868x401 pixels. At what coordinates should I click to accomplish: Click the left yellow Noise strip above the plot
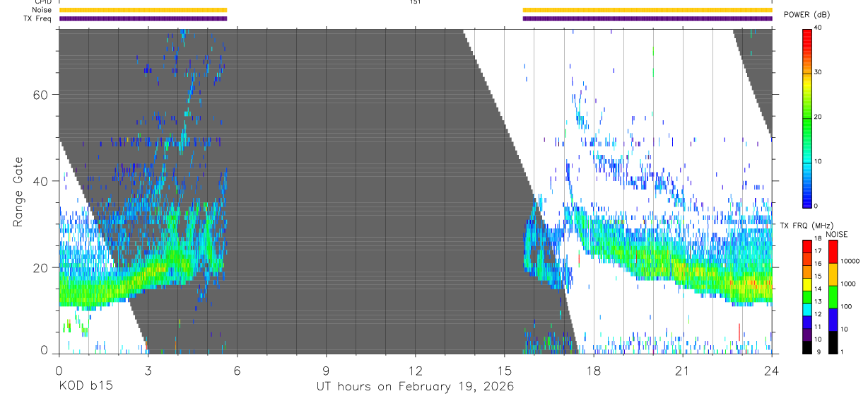[x=143, y=10]
